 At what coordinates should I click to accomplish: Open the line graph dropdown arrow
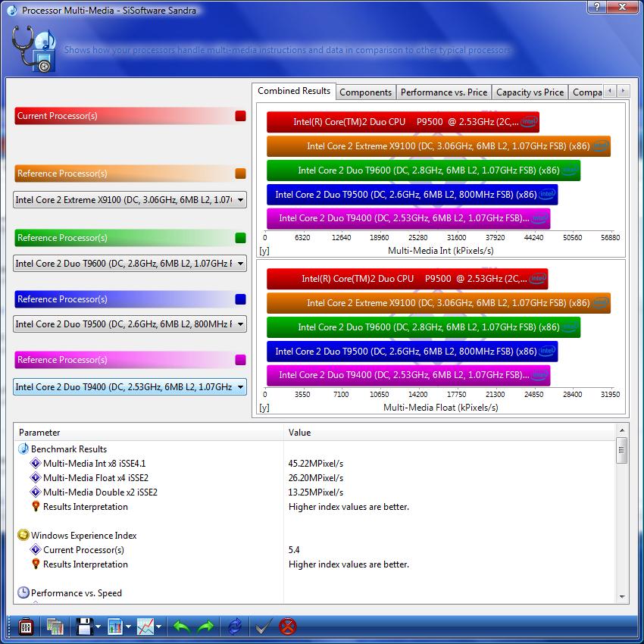point(159,627)
